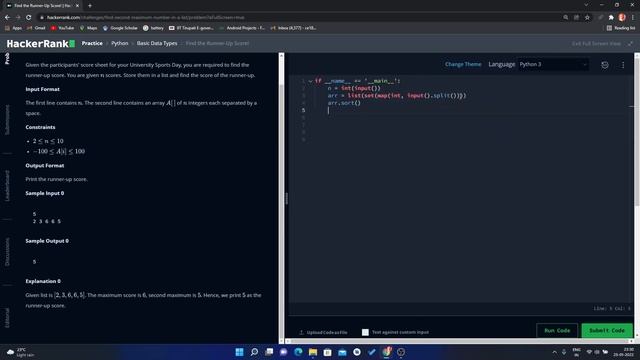Open the Windows Start menu
The height and width of the screenshot is (360, 640).
(240, 352)
